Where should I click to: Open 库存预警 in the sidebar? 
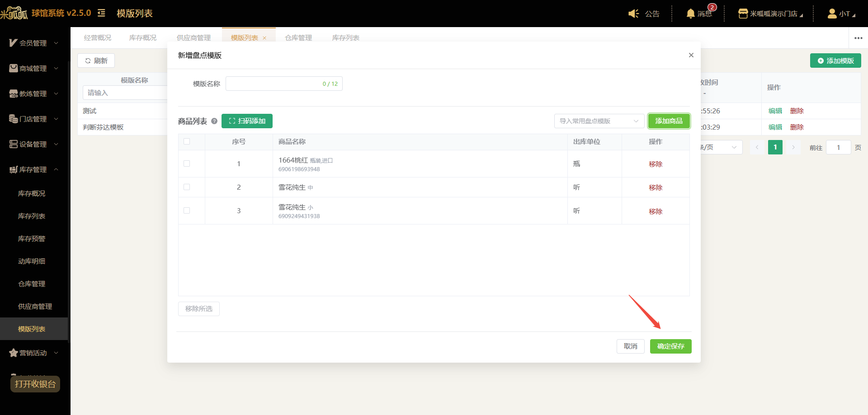point(32,238)
